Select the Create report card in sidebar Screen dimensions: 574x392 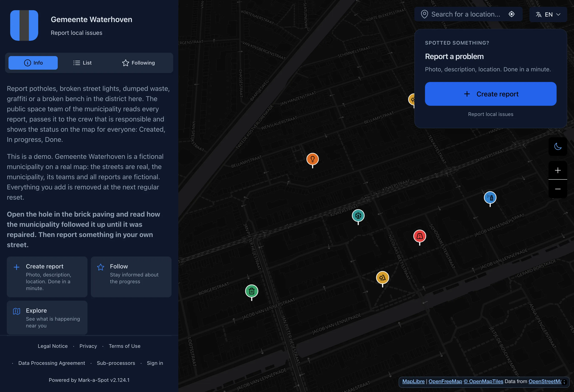pos(47,277)
